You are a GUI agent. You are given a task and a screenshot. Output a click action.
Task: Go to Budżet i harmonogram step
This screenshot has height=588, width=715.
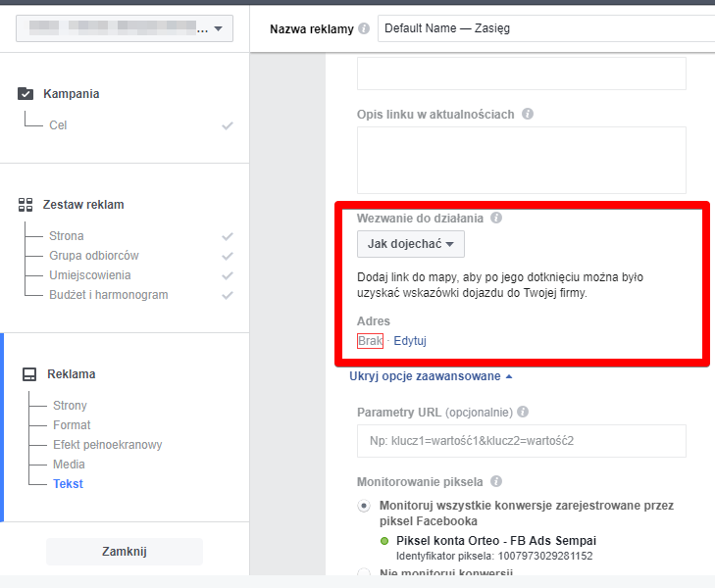pos(109,295)
